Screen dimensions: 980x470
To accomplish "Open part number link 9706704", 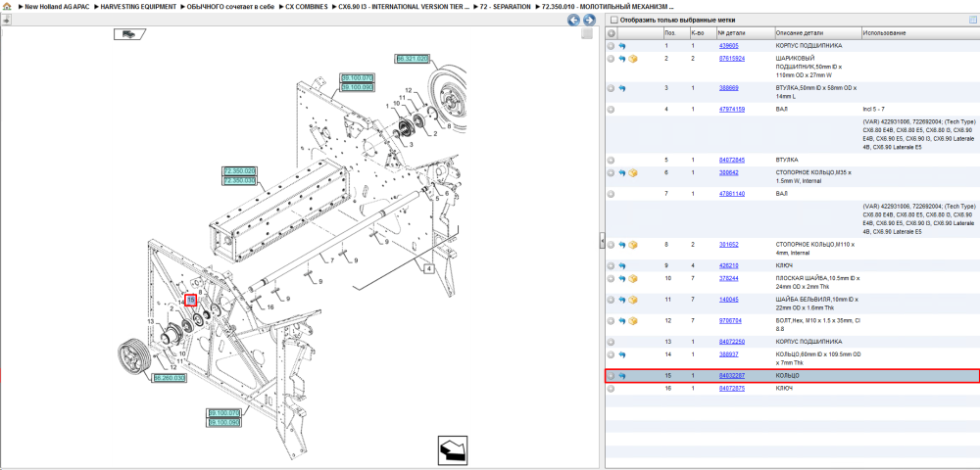I will click(x=731, y=321).
